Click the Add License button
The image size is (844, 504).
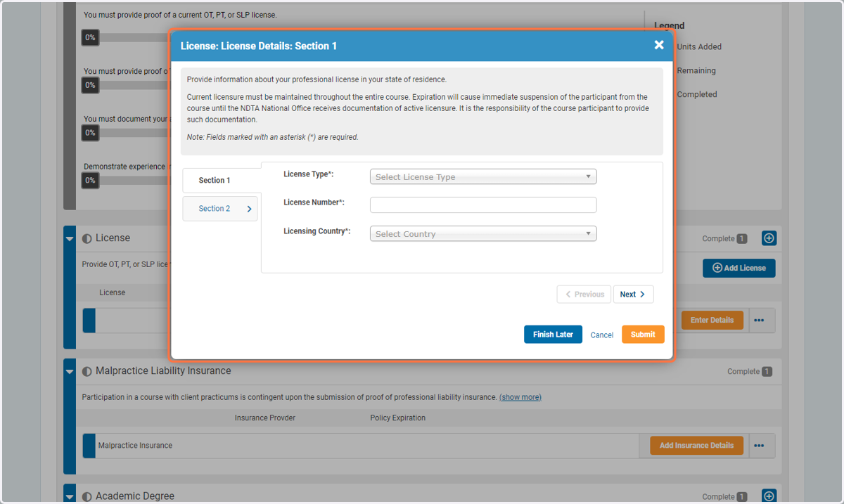click(x=739, y=268)
